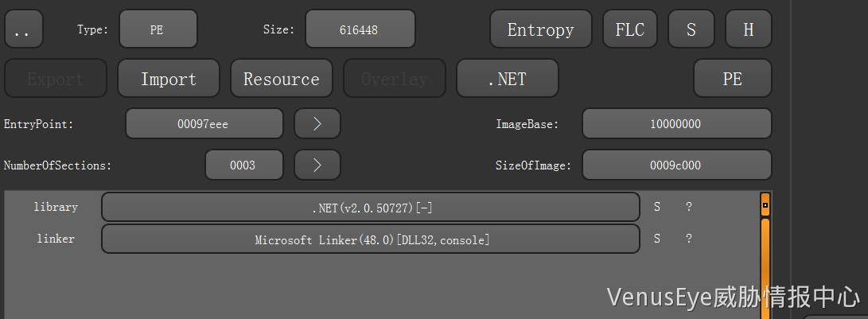Select the .NET(v2.0.50727) library result

tap(371, 208)
